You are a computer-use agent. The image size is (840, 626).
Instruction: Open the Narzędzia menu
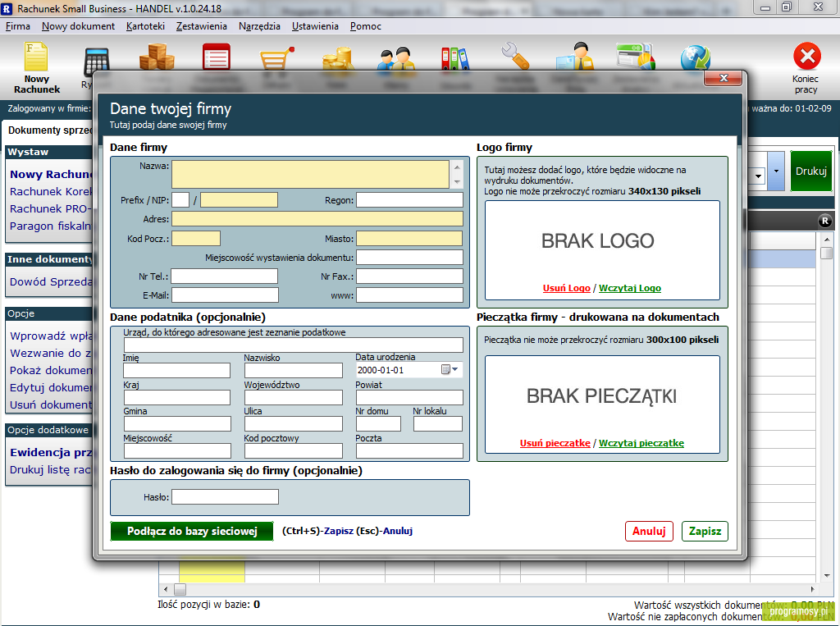tap(259, 26)
